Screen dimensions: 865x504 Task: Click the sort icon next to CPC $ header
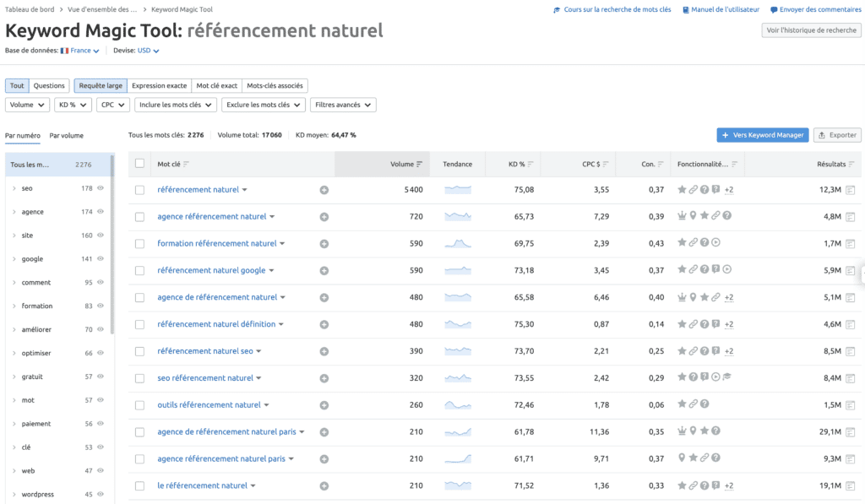click(605, 165)
